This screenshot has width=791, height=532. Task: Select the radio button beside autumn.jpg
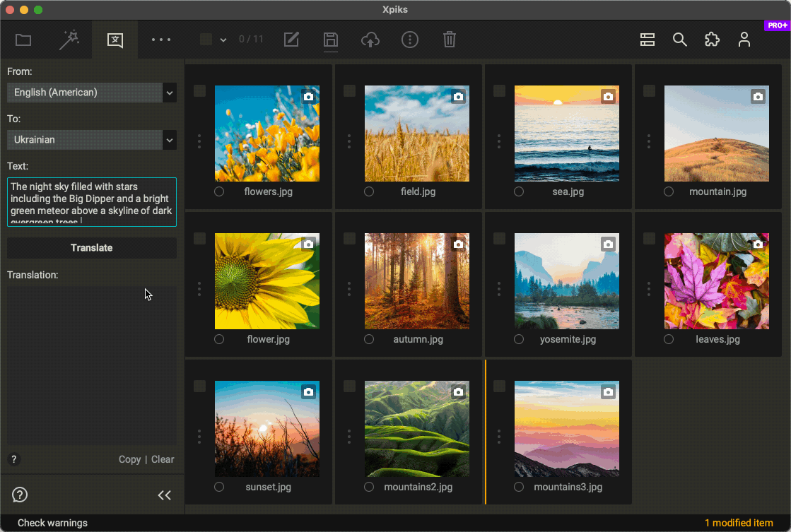tap(369, 339)
